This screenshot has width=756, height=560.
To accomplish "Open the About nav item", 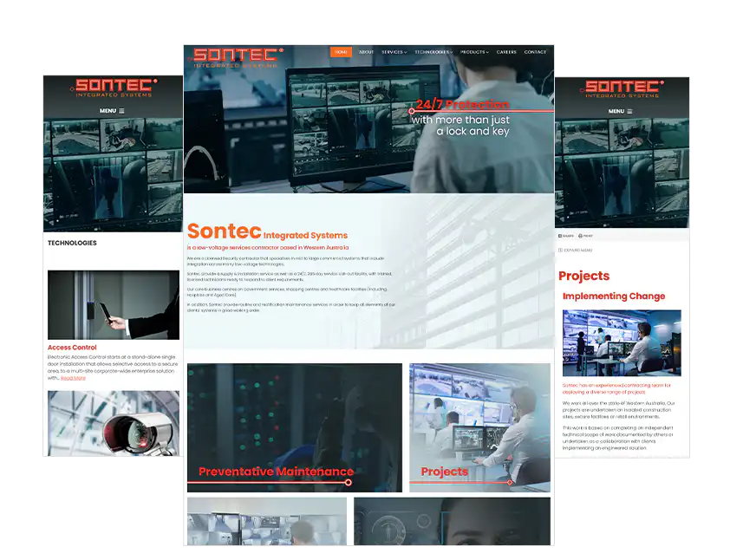I will [x=366, y=52].
